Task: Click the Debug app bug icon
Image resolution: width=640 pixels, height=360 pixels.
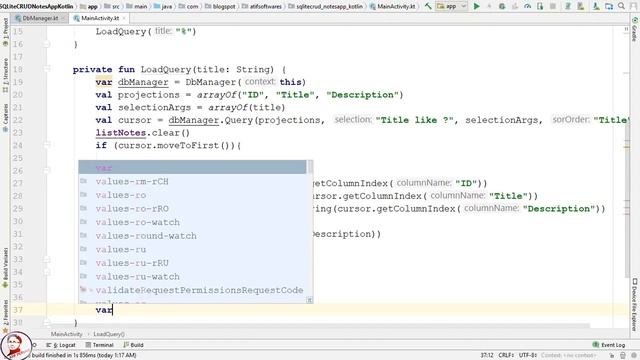Action: 502,6
